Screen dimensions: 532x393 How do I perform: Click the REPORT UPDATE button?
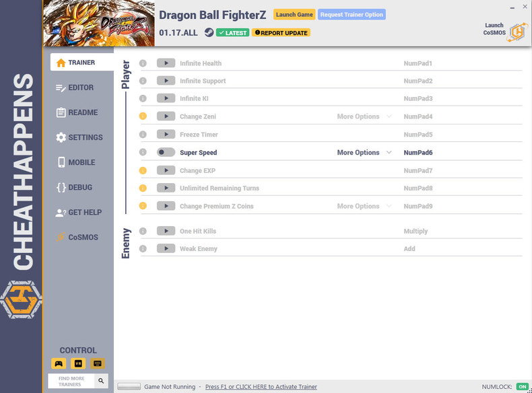[x=281, y=32]
